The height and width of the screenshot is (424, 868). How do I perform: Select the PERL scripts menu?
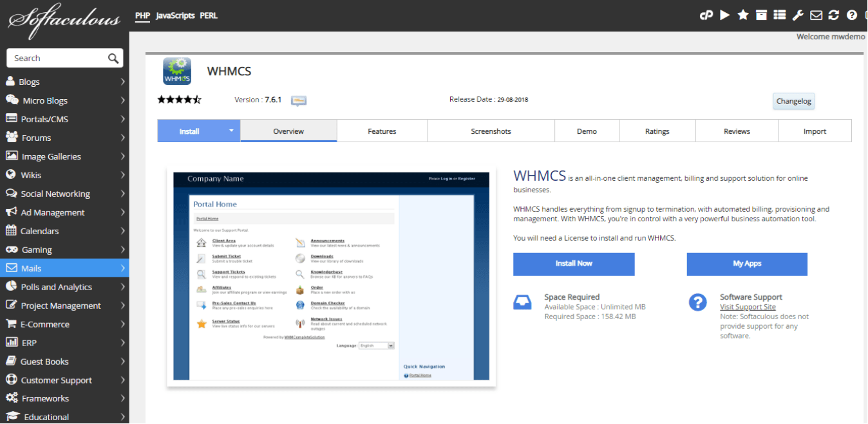(209, 15)
